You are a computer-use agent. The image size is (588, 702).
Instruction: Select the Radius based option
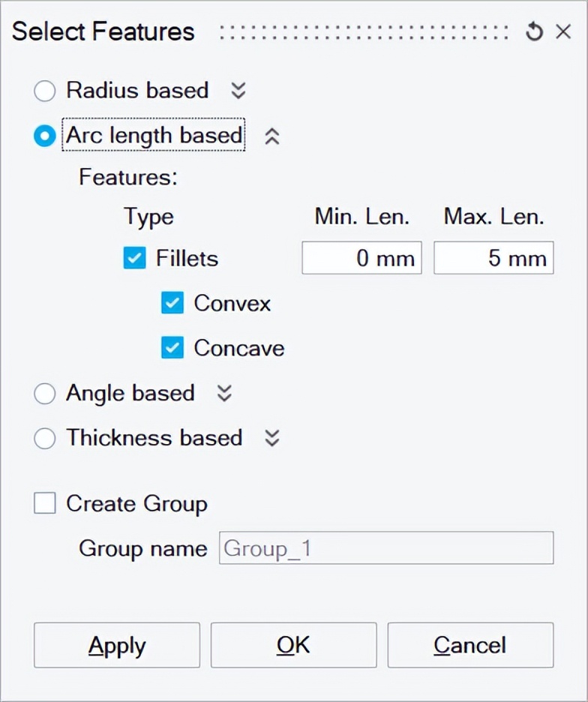pos(44,91)
